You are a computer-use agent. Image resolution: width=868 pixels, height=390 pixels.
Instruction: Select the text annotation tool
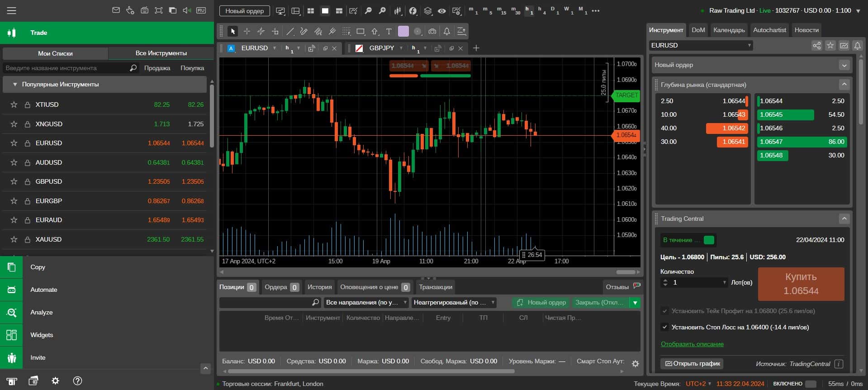[x=389, y=31]
